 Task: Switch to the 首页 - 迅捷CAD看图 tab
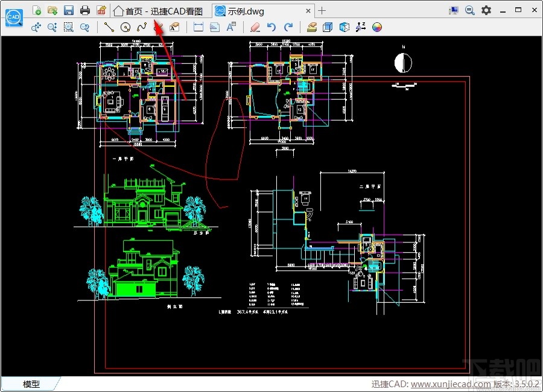158,11
